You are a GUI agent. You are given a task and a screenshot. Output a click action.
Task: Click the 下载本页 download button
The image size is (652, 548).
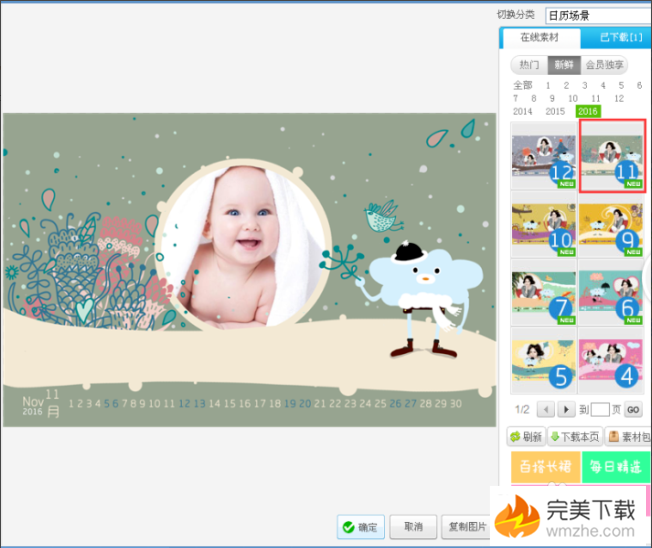[575, 437]
